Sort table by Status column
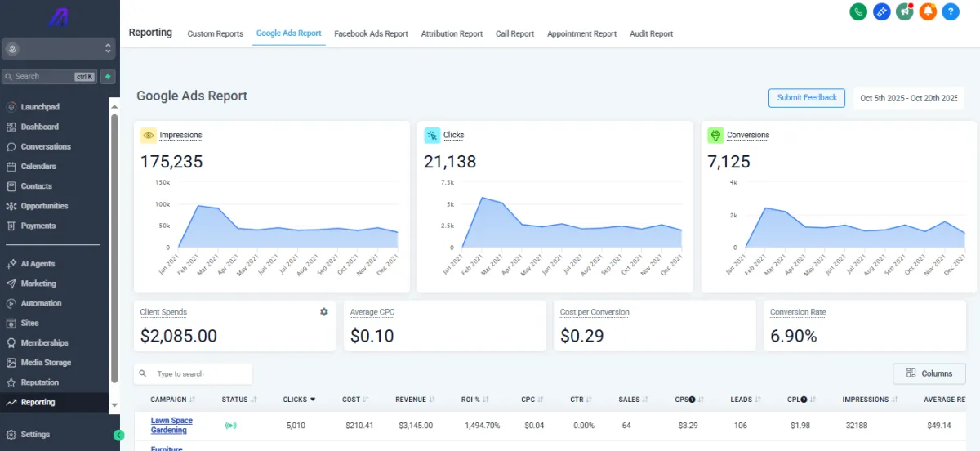The image size is (980, 451). (x=239, y=400)
